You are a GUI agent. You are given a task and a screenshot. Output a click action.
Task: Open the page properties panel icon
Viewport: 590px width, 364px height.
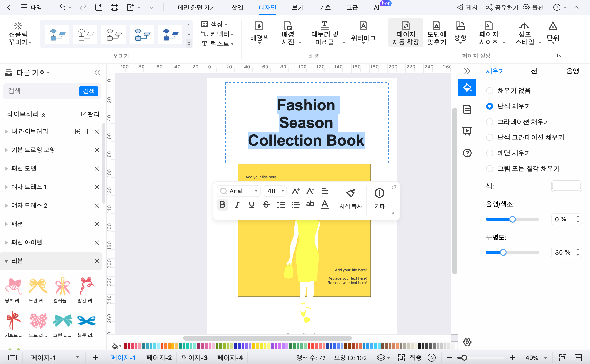[x=467, y=109]
